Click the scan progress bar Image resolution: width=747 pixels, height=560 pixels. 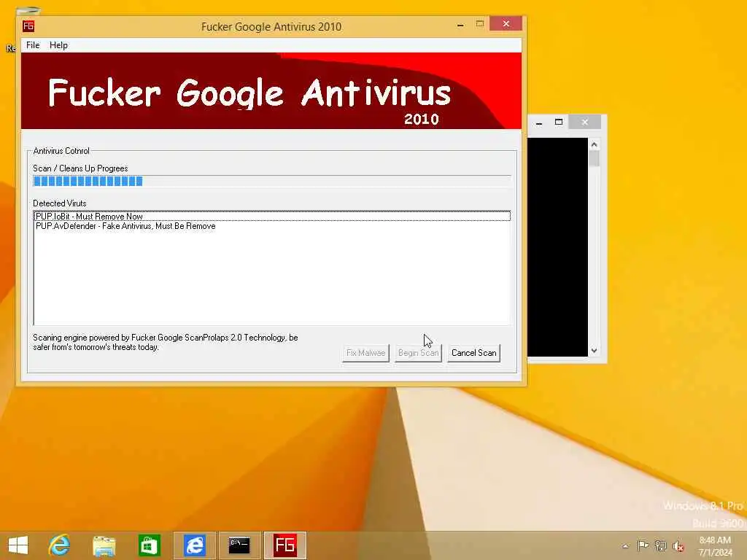point(272,181)
